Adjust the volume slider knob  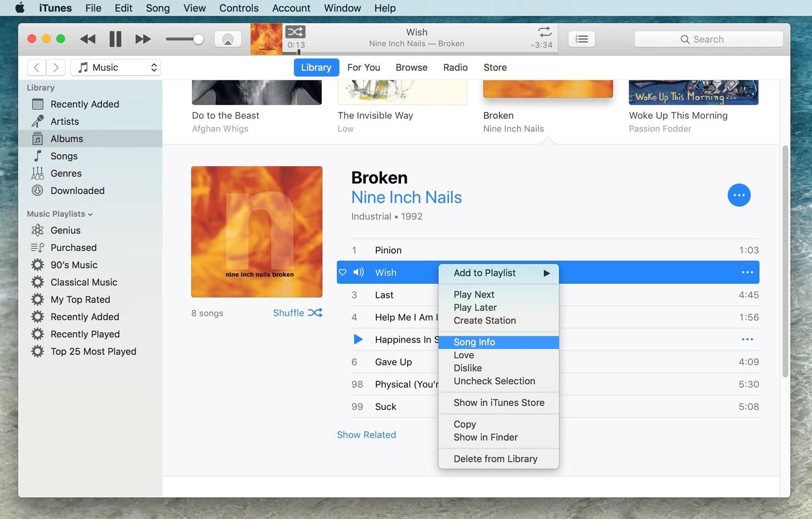coord(198,39)
